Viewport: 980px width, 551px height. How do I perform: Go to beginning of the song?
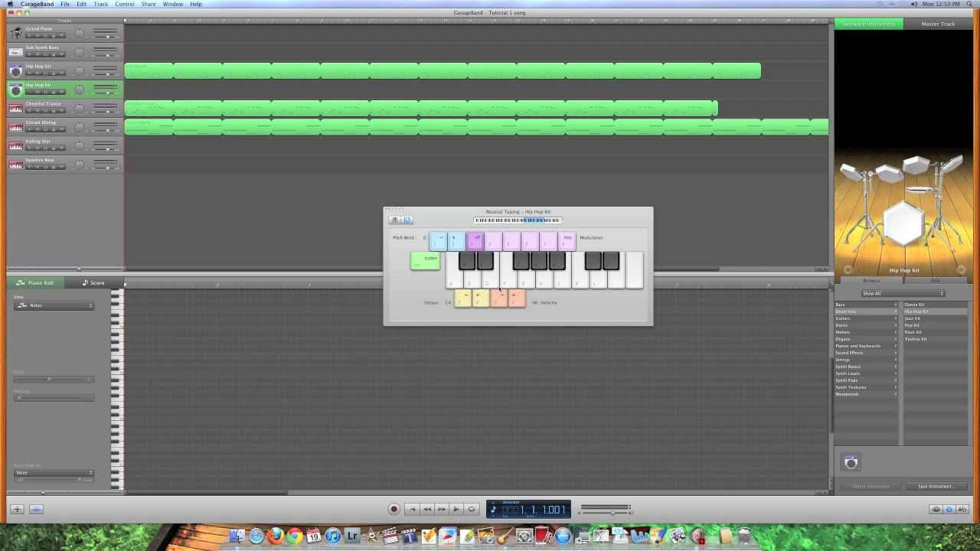pos(413,509)
